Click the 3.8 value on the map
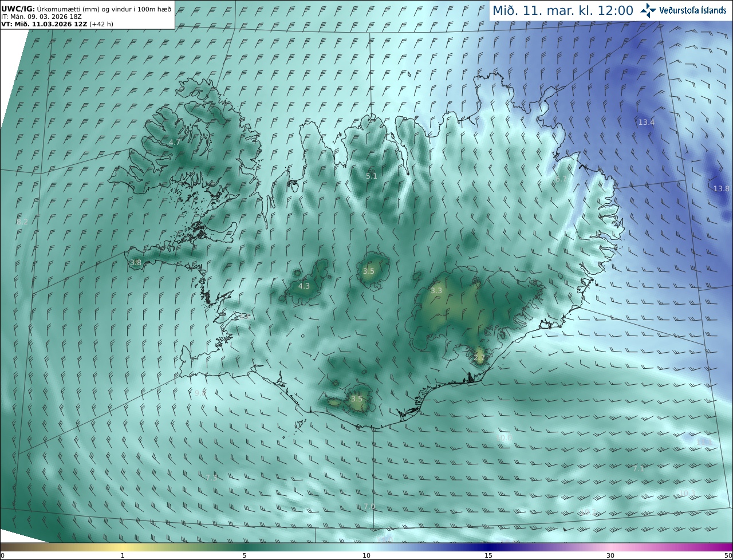The image size is (733, 560). (x=136, y=263)
